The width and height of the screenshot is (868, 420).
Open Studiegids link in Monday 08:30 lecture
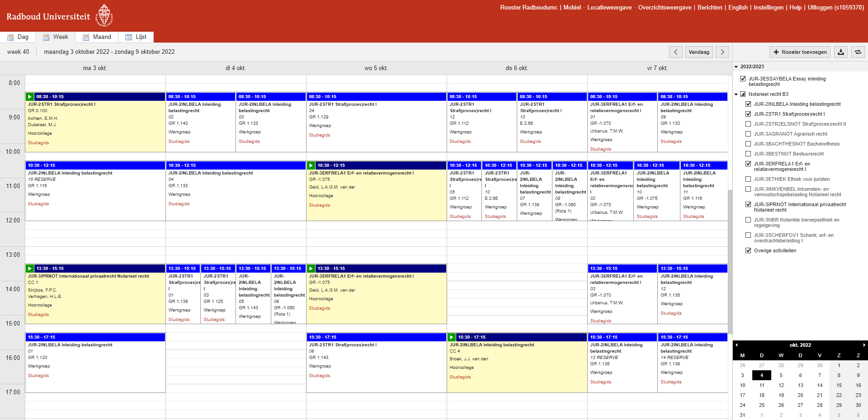pos(38,143)
